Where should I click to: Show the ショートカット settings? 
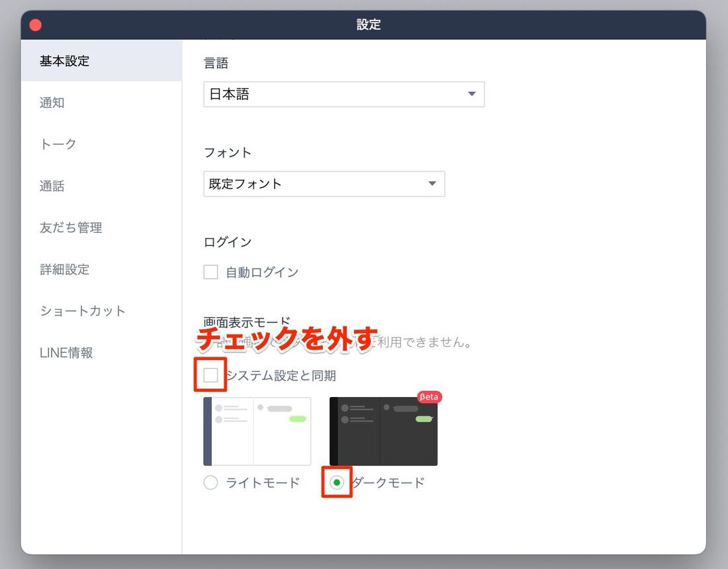[83, 311]
